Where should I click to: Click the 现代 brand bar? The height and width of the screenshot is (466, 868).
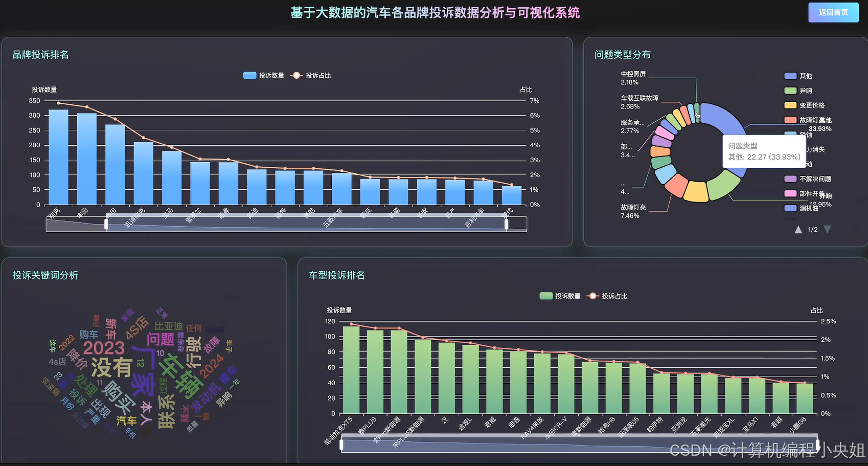512,195
